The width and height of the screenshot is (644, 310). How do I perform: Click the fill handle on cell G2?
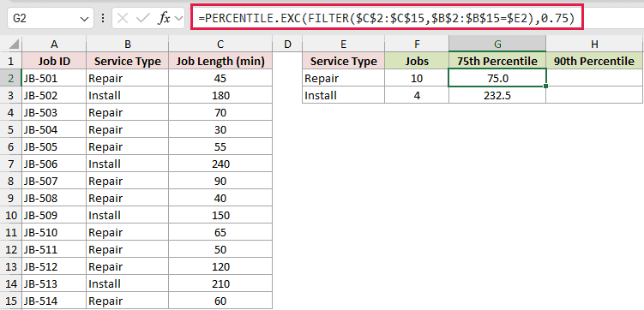coord(546,86)
